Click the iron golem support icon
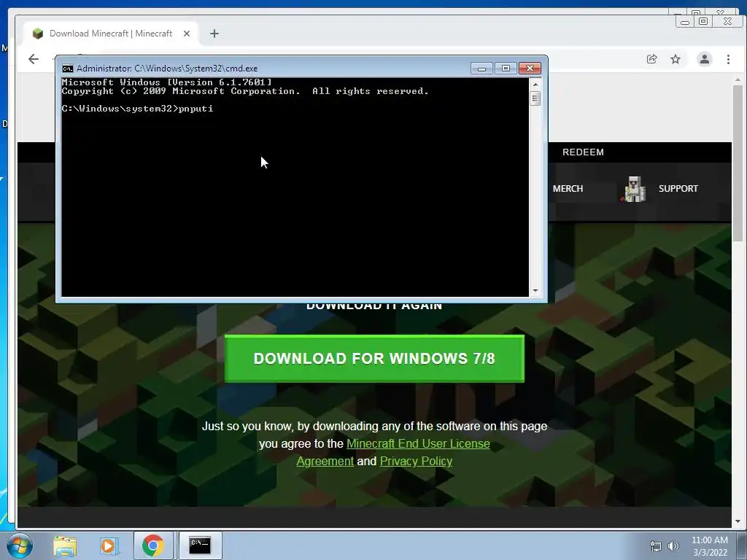Screen dimensions: 747x560 (x=634, y=189)
